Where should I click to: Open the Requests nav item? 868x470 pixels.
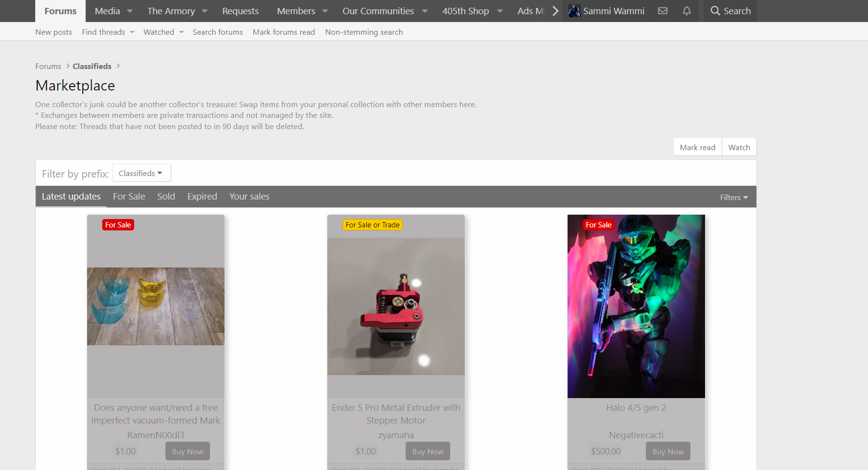point(240,11)
